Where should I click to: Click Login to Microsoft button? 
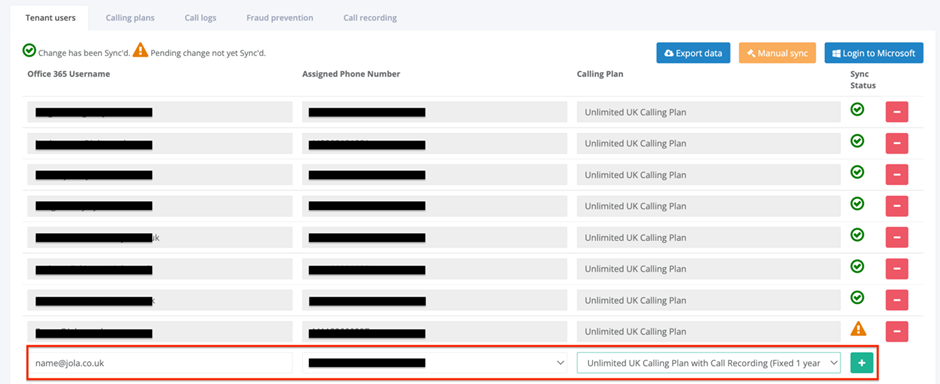coord(874,53)
